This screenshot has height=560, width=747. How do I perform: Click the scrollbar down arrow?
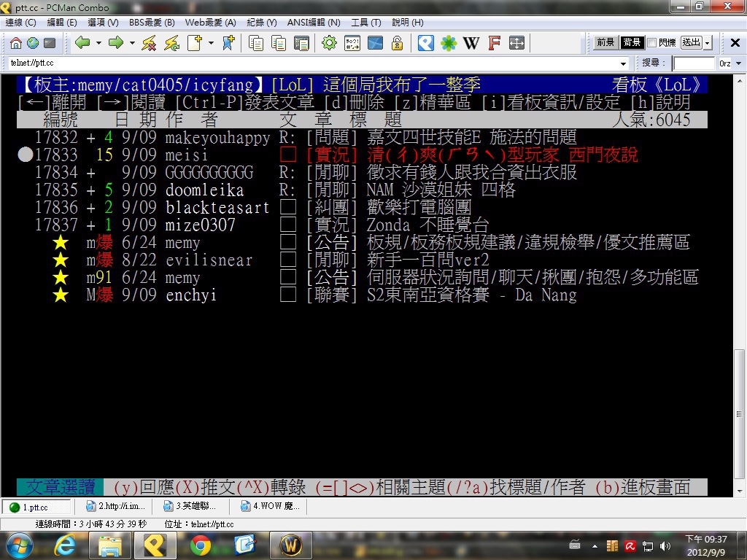coord(739,491)
